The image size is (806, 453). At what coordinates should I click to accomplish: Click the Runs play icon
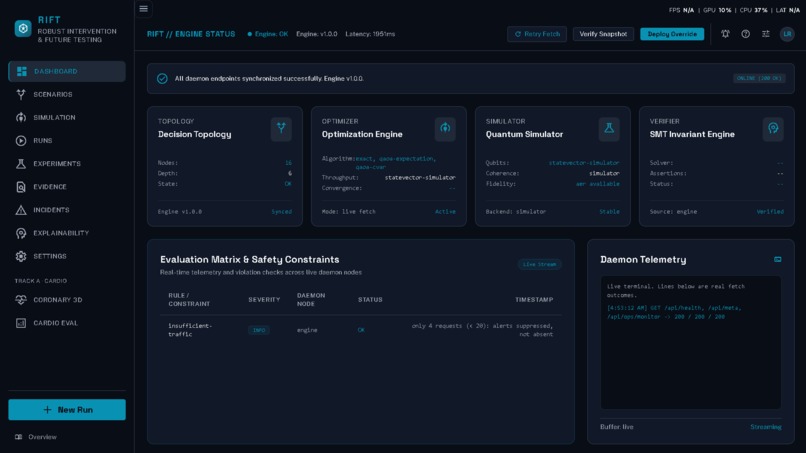coord(21,140)
